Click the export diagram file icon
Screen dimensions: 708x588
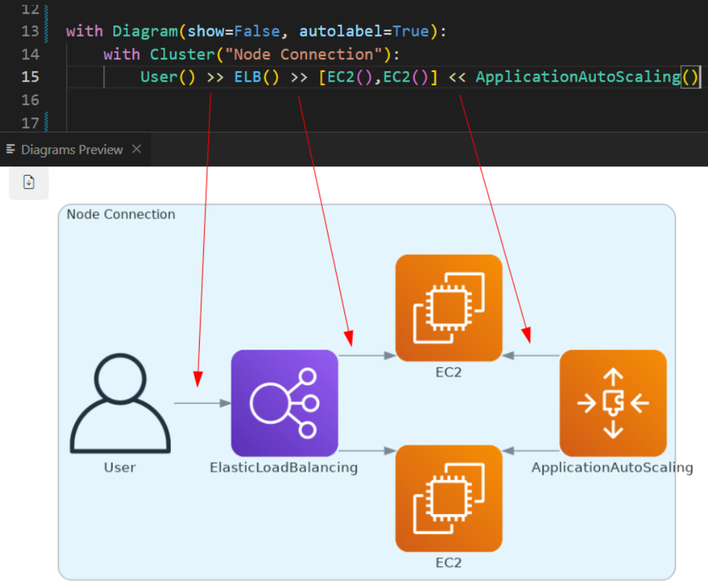(29, 182)
